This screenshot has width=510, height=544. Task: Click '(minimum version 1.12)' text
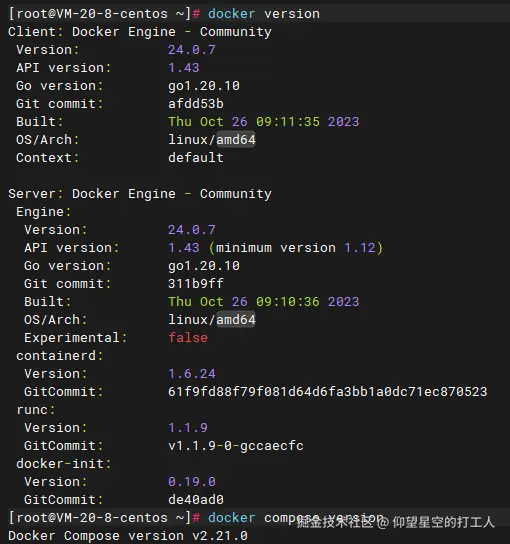point(296,248)
